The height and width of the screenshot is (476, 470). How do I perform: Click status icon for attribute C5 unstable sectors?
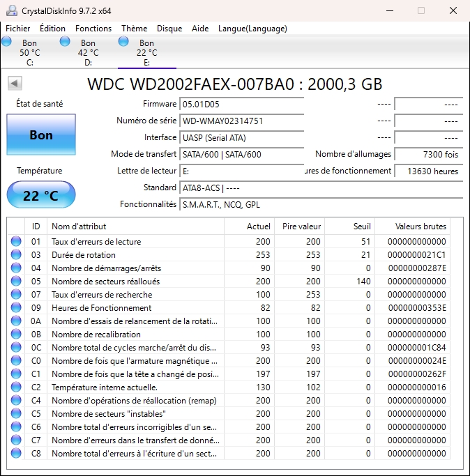click(x=16, y=414)
